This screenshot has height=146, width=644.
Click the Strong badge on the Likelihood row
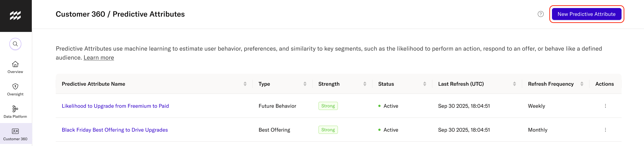click(x=328, y=106)
